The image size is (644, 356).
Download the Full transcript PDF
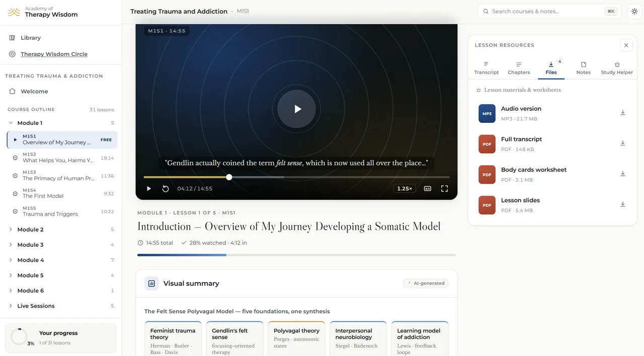623,144
